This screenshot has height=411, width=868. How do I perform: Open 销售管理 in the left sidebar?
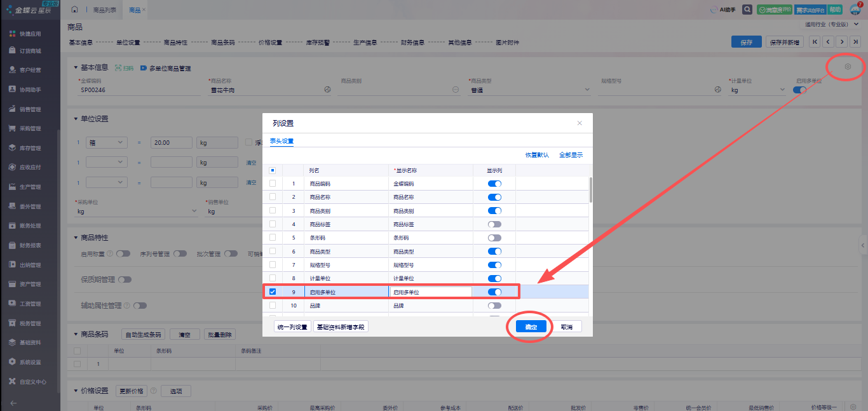point(30,109)
